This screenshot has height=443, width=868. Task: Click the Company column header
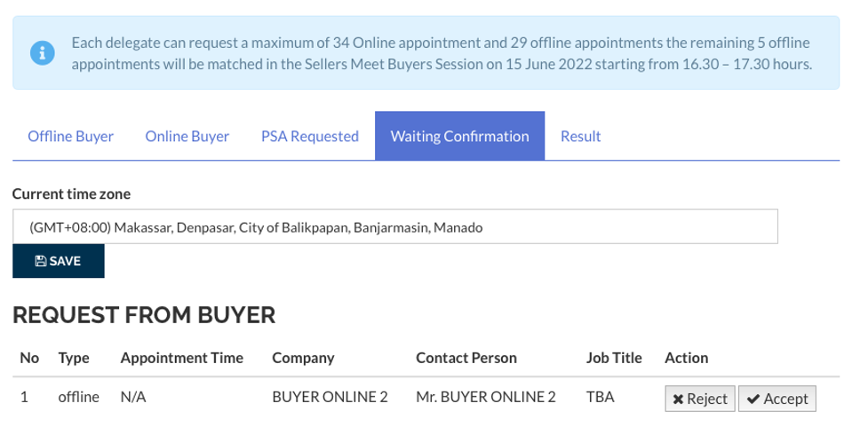coord(303,359)
